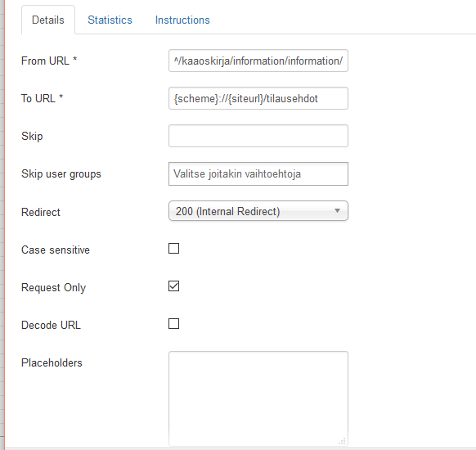Open the Instructions tab
The width and height of the screenshot is (476, 450).
182,20
